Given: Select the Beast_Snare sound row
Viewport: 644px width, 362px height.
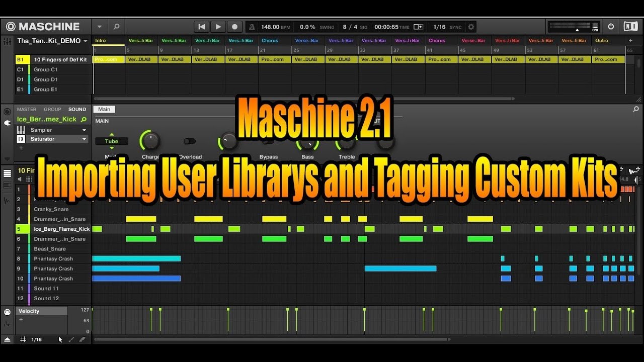Looking at the screenshot, I should click(x=53, y=249).
